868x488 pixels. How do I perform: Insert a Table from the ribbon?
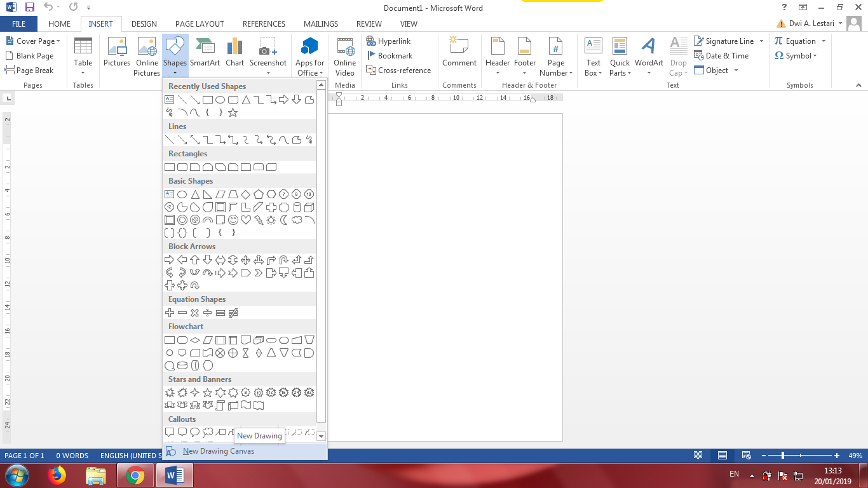(x=83, y=56)
